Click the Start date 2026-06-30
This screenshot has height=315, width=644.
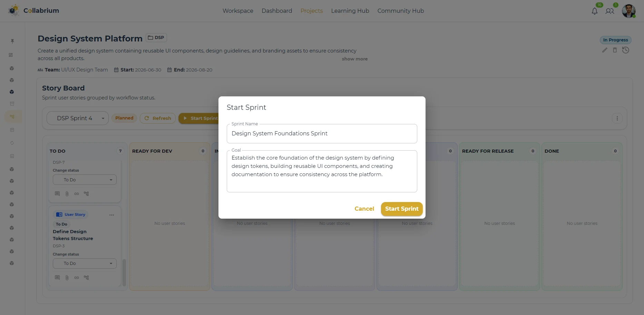(138, 70)
